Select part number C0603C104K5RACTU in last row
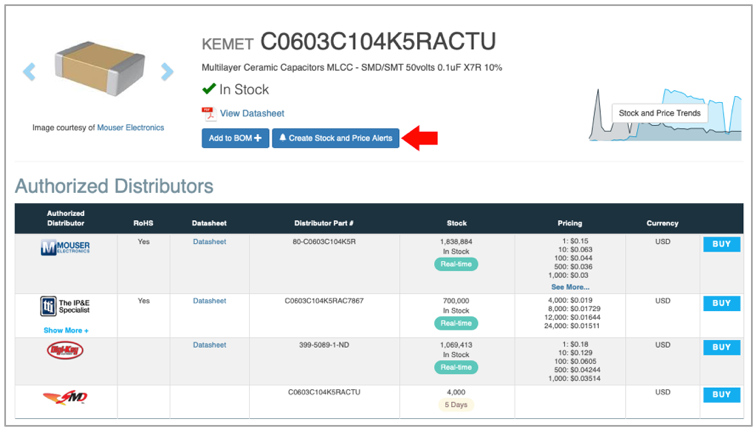 pos(324,392)
